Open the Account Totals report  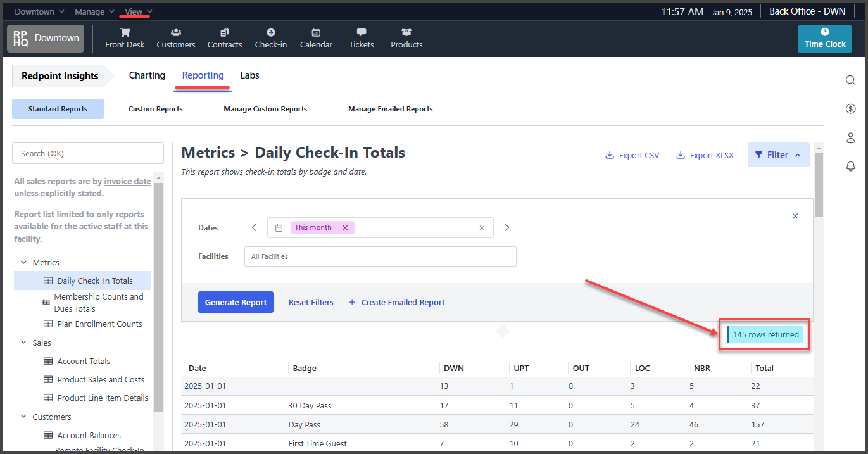tap(77, 361)
